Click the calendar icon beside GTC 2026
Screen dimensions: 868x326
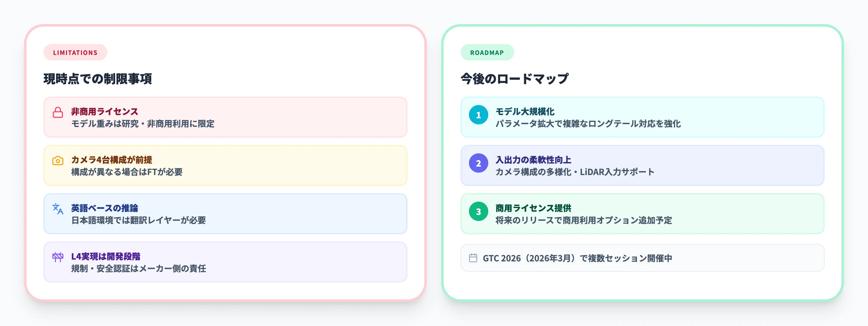pos(473,258)
